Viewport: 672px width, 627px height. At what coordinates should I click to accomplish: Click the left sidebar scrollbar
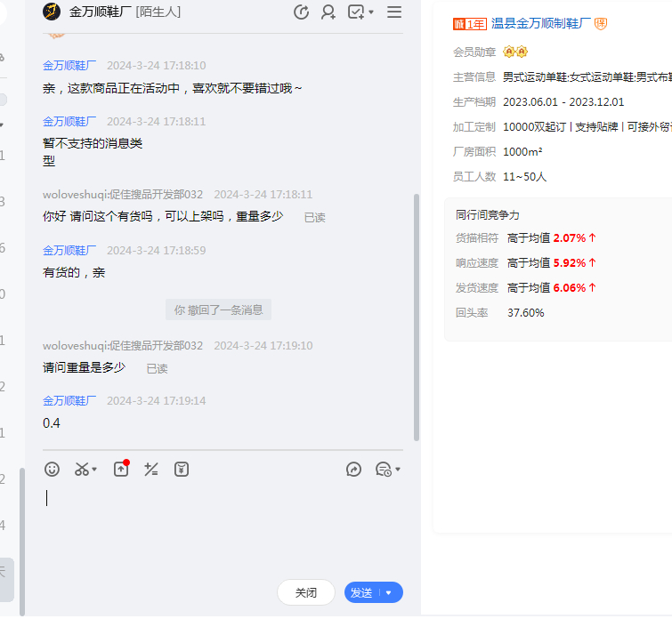tap(22, 542)
